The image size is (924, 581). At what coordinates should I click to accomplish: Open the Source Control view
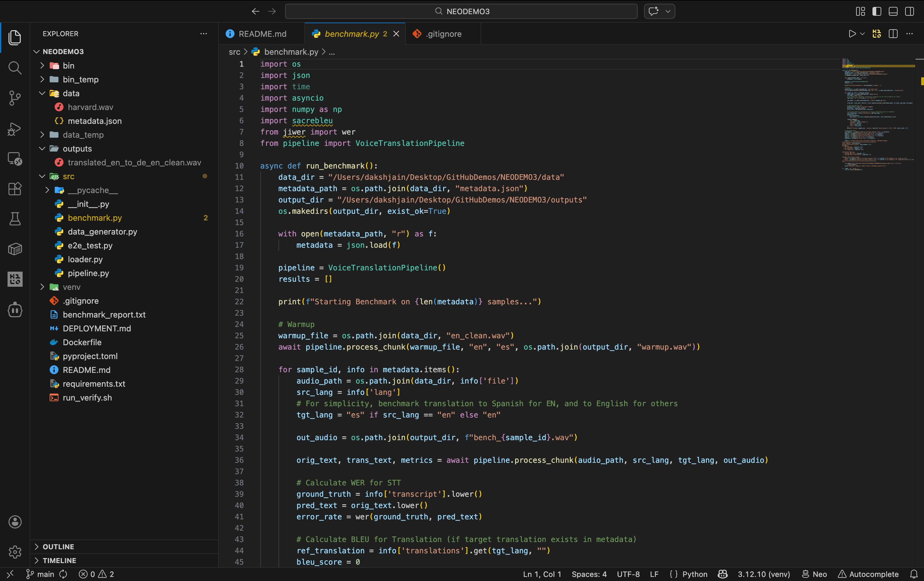[14, 98]
